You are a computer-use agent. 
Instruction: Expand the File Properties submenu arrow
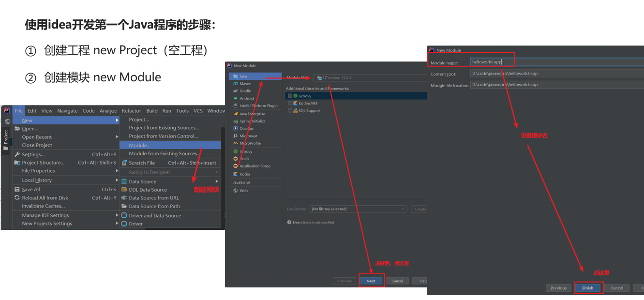(117, 170)
